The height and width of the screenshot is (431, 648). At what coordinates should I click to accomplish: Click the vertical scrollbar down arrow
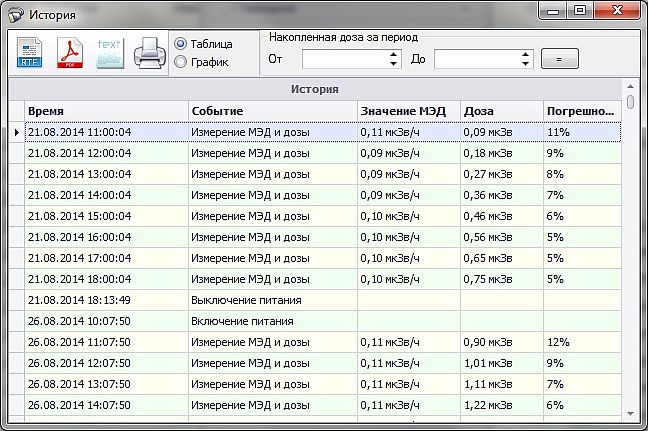(630, 413)
